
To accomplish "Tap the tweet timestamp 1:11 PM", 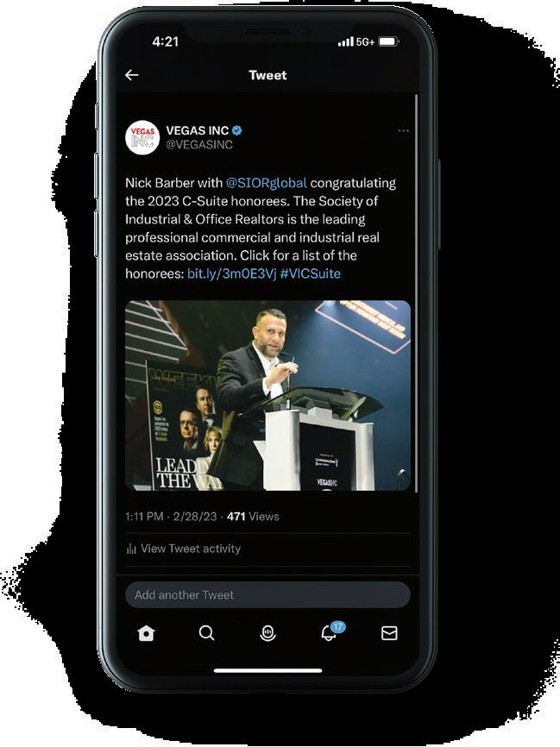I will coord(144,517).
